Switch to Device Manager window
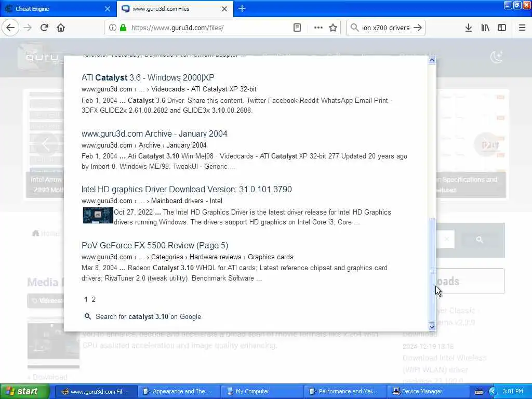532x399 pixels. click(x=428, y=392)
